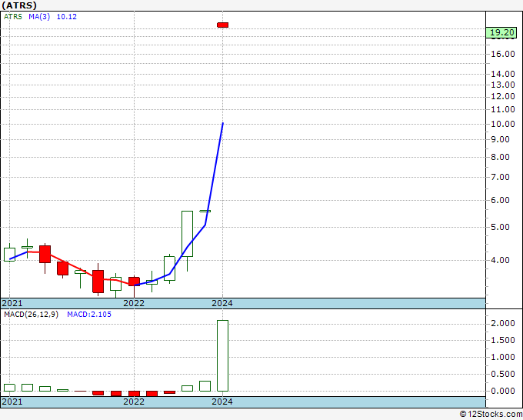Image resolution: width=523 pixels, height=420 pixels.
Task: Click the 1.500 MACD axis label
Action: coord(503,340)
